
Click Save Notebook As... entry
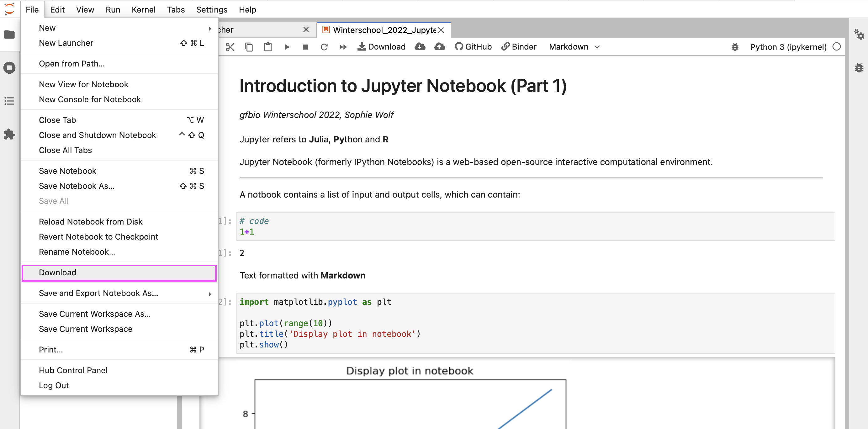[119, 186]
